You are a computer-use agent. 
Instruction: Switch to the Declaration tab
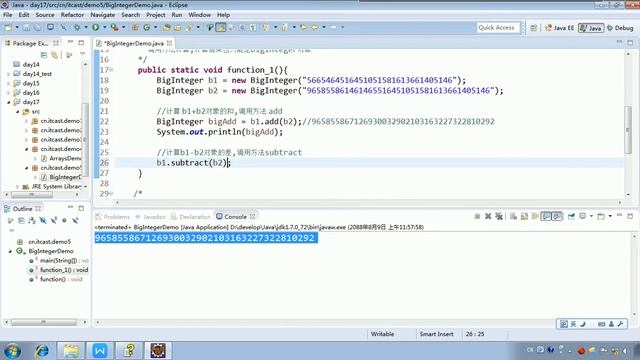pos(191,216)
